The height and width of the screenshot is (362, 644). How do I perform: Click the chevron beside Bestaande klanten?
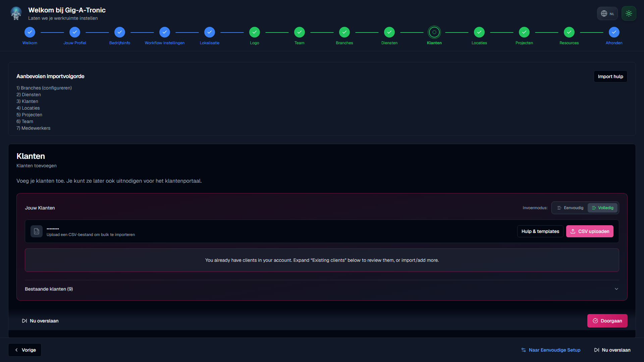tap(616, 289)
